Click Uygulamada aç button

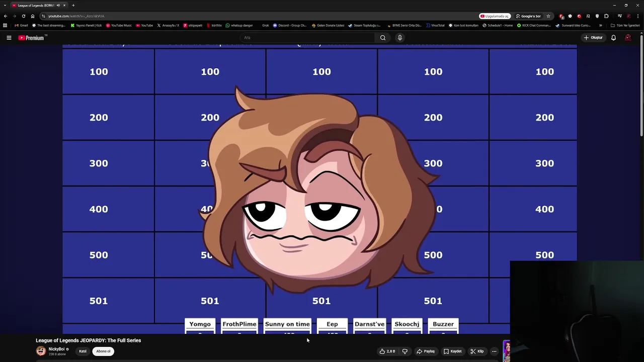(495, 16)
